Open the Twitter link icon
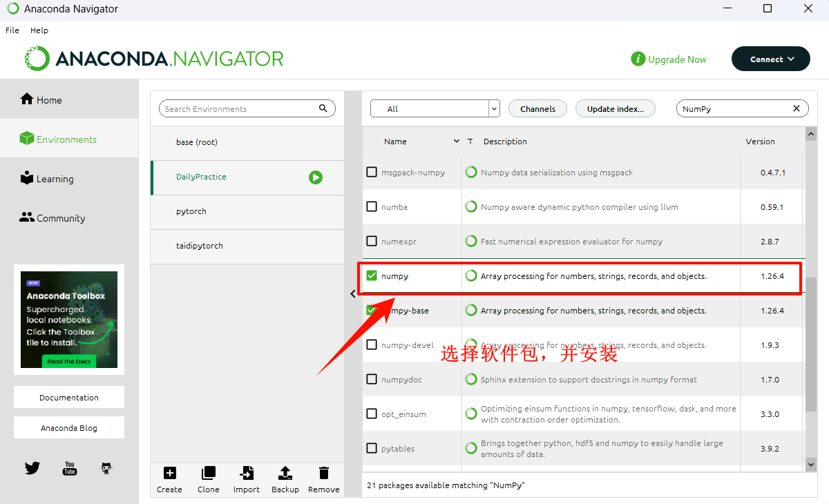Viewport: 829px width, 504px height. pos(32,468)
